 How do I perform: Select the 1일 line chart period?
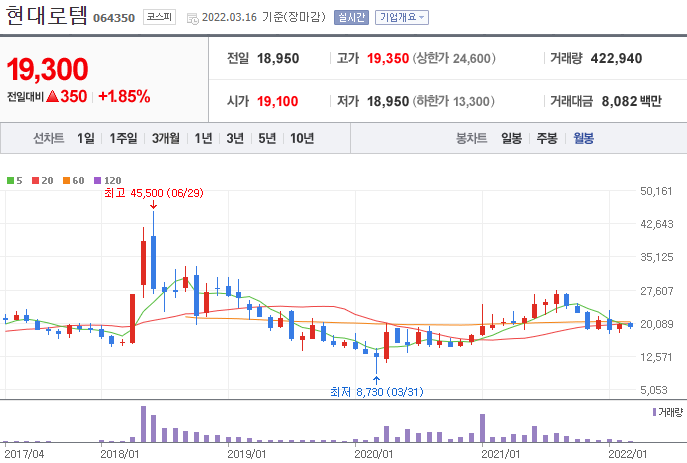click(86, 138)
